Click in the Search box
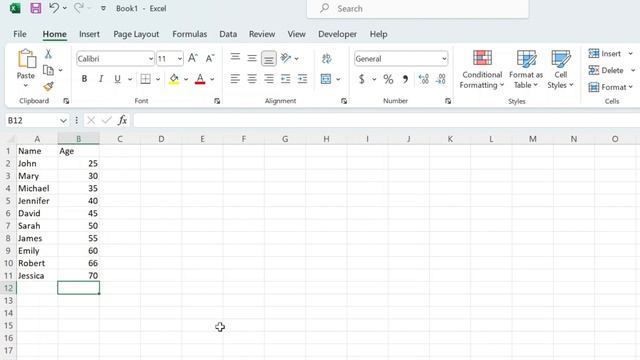The height and width of the screenshot is (360, 640). pos(418,9)
